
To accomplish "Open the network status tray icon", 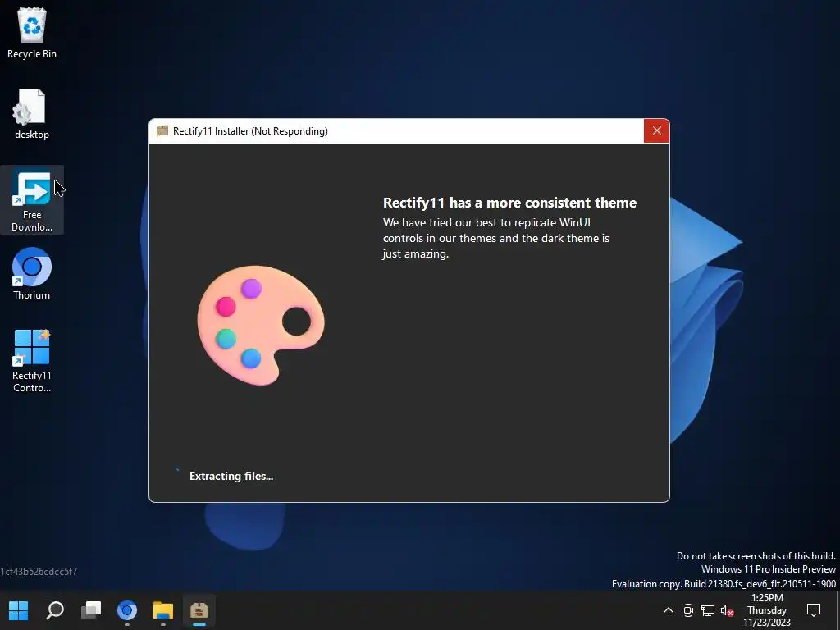I will point(708,610).
